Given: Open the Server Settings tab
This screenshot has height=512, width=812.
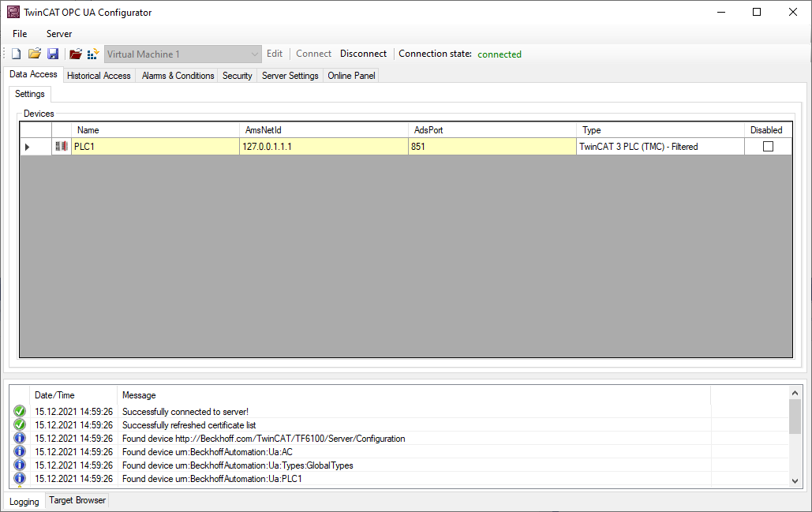Looking at the screenshot, I should [290, 76].
